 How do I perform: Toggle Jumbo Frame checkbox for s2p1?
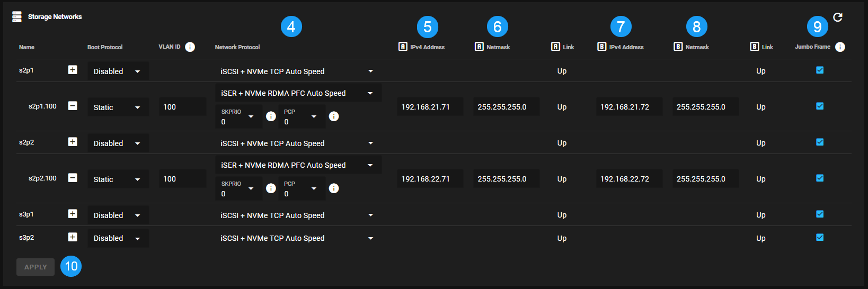[x=820, y=70]
